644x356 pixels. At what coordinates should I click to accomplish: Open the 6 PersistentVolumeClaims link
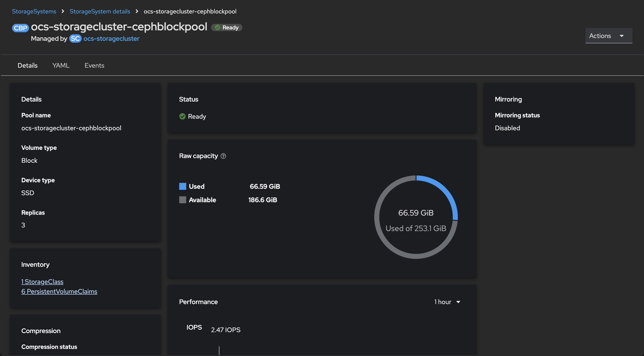click(59, 291)
